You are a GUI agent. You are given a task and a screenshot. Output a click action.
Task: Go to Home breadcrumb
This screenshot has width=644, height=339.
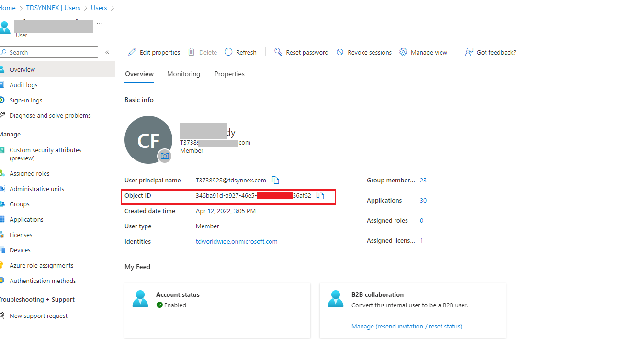(x=7, y=8)
